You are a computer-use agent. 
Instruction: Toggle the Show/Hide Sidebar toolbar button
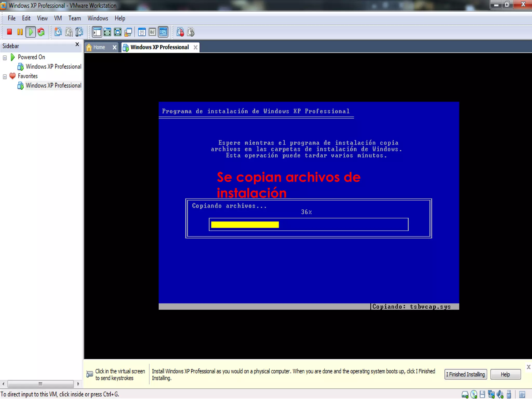[97, 32]
